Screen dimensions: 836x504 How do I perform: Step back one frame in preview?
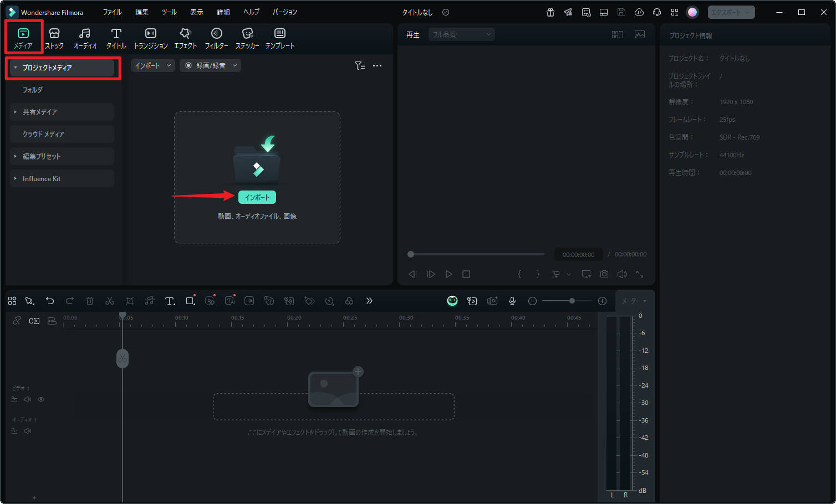(x=412, y=274)
